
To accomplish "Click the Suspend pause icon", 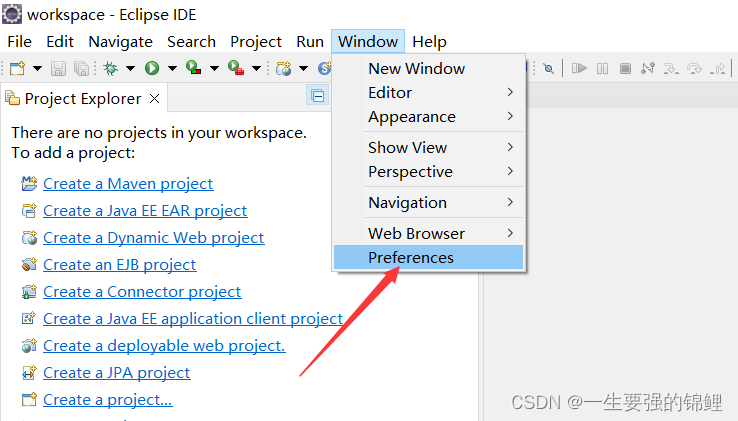I will [x=602, y=69].
